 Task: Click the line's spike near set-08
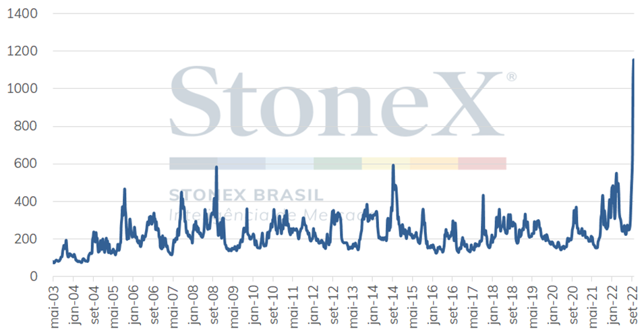(216, 167)
